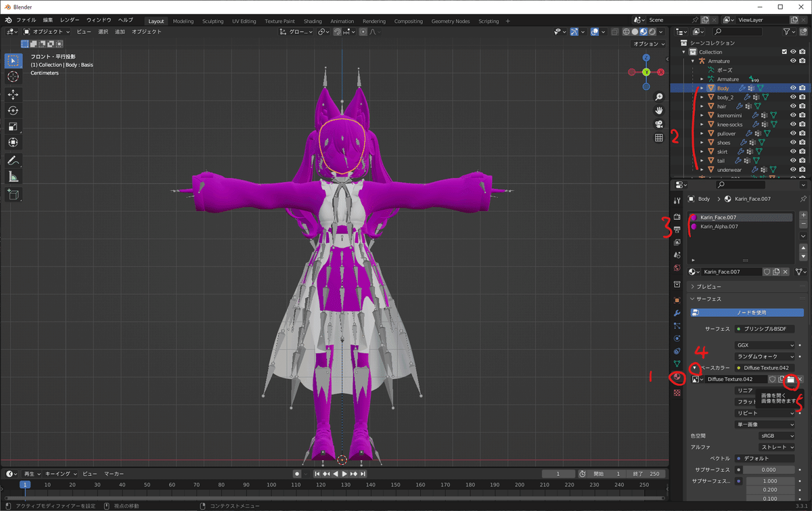
Task: Open the Modifier properties wrench tab
Action: click(677, 313)
